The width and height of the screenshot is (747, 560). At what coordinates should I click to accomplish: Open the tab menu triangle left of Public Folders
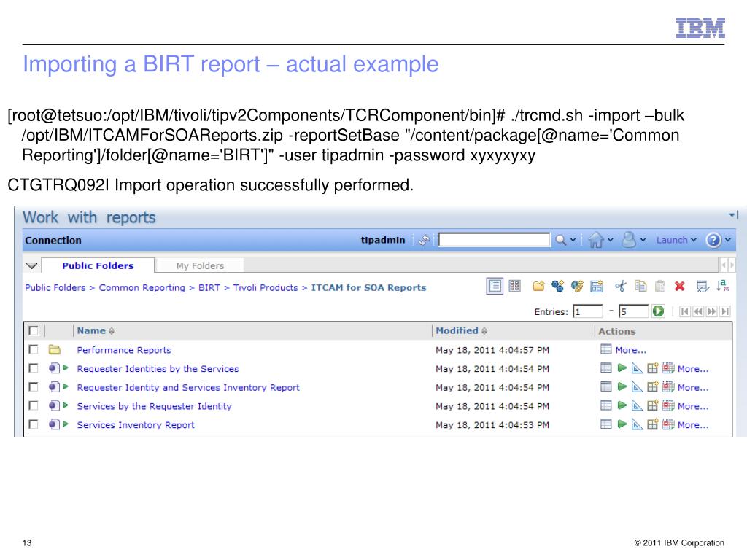(x=32, y=265)
